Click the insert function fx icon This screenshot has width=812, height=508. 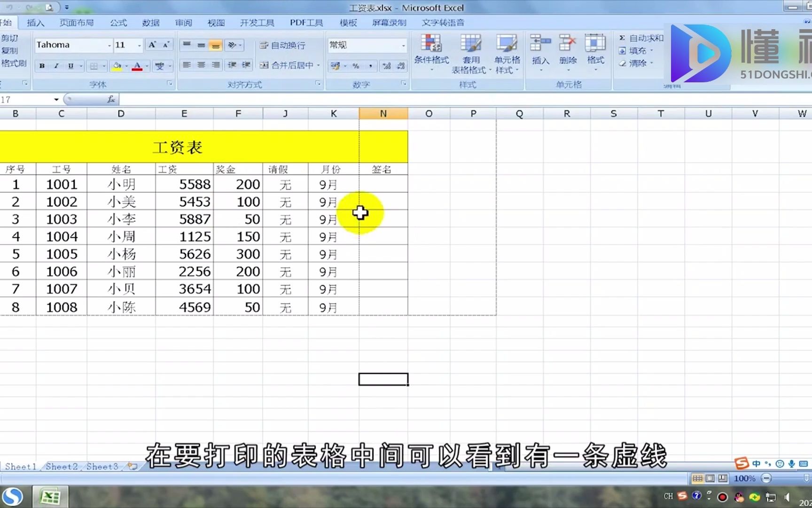pyautogui.click(x=111, y=99)
